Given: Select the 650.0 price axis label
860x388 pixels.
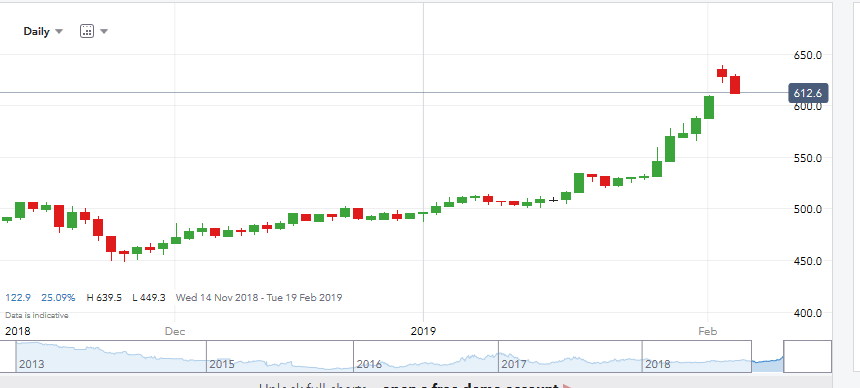Looking at the screenshot, I should coord(807,55).
